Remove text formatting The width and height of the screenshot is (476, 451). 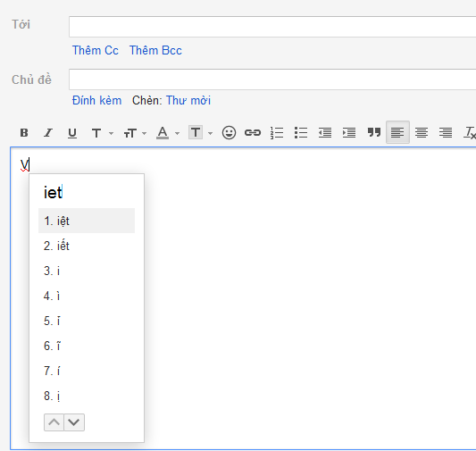click(x=470, y=133)
